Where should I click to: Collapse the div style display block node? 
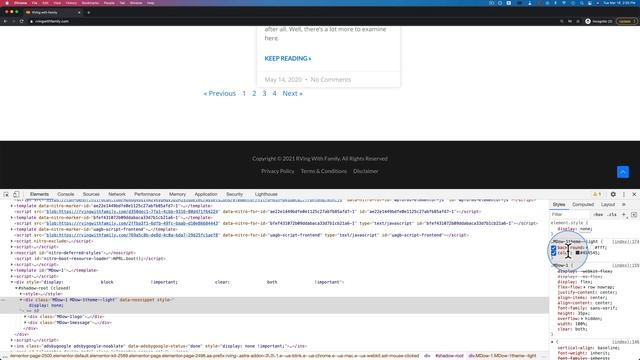tap(12, 282)
